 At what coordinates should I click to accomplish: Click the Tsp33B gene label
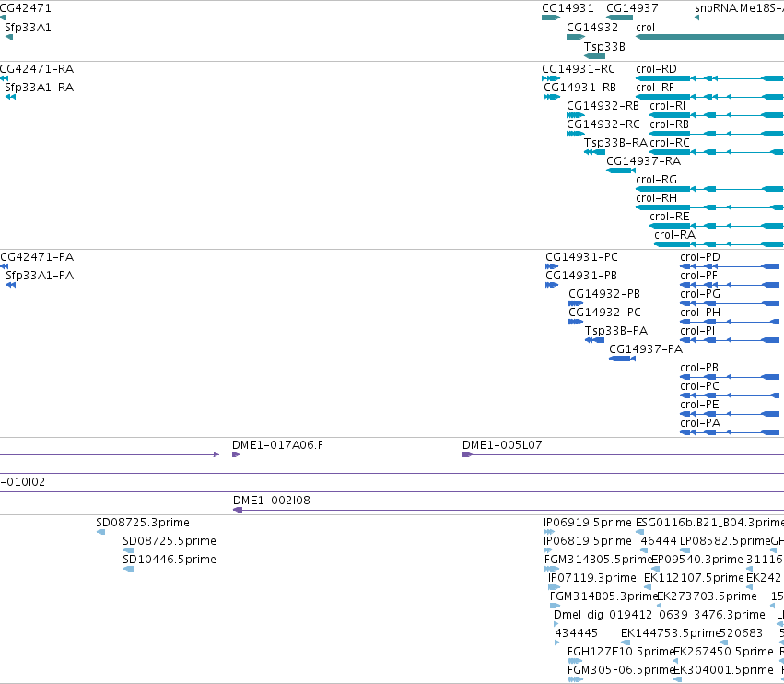604,46
